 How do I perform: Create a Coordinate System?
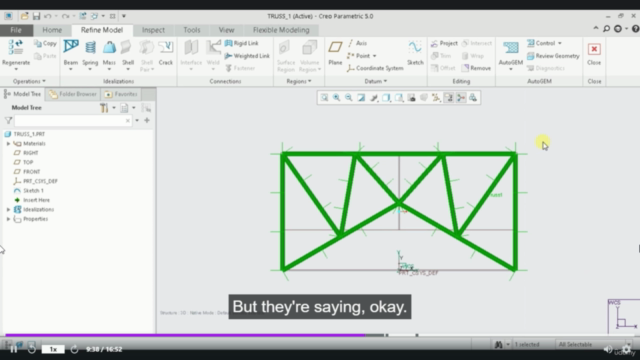pyautogui.click(x=375, y=68)
